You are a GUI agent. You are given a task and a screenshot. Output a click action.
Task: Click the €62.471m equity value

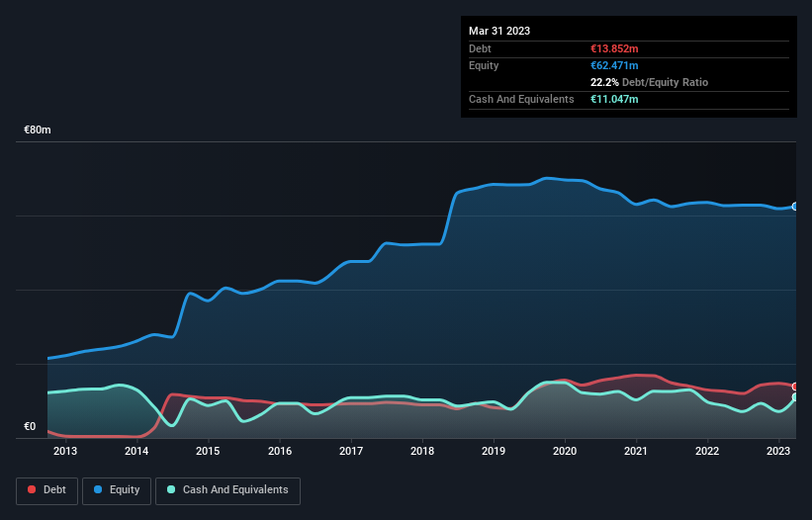pyautogui.click(x=614, y=65)
